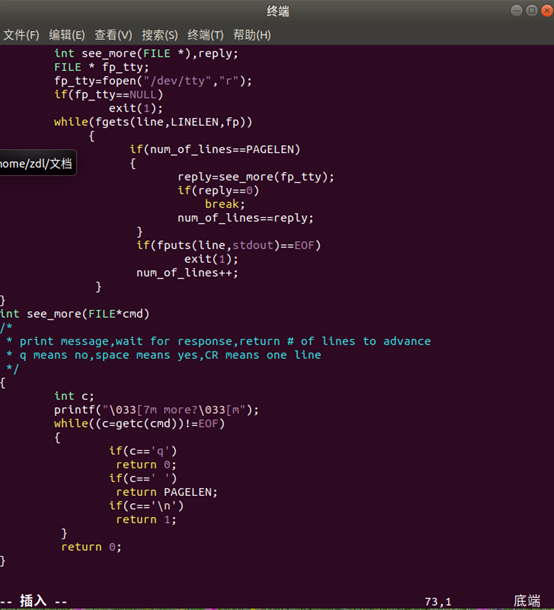Open the 搜索(S) menu
The height and width of the screenshot is (610, 554).
(160, 35)
